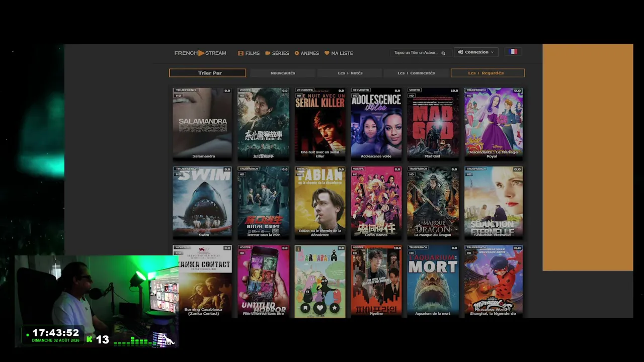Click the info icon on Barbapapa card

(x=298, y=249)
